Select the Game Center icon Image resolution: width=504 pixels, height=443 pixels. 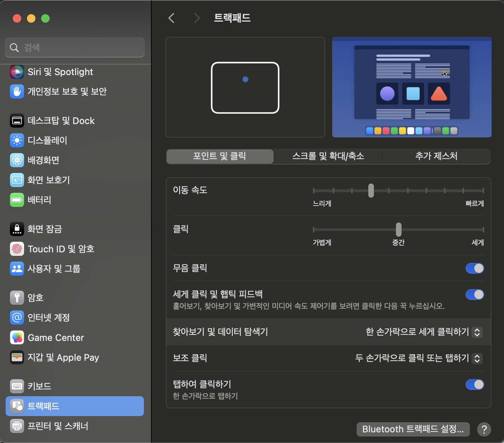coord(17,337)
